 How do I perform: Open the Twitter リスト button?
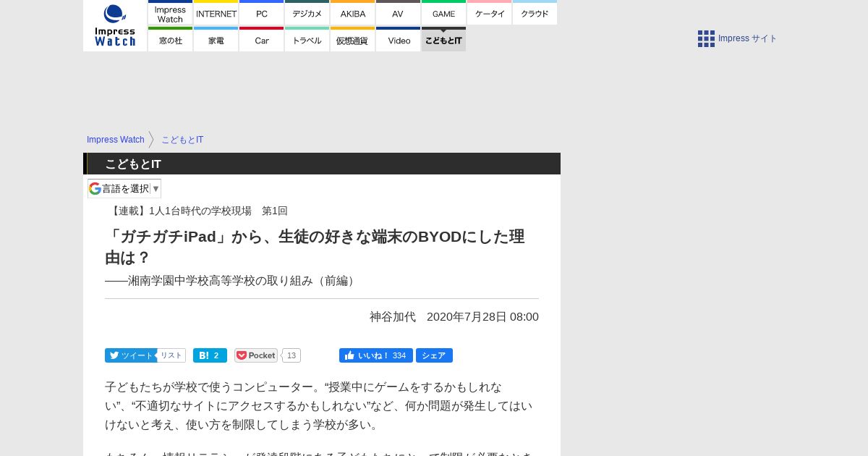[x=171, y=355]
